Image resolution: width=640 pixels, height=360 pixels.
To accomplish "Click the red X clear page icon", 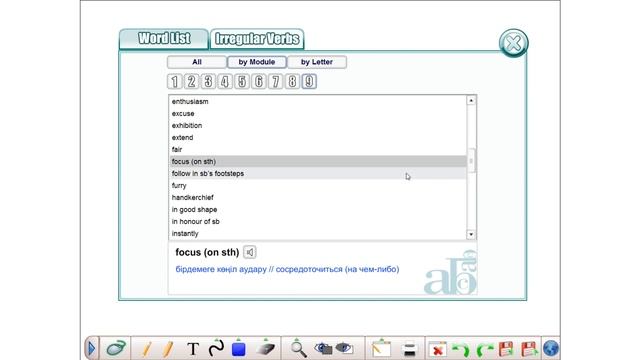I will pyautogui.click(x=438, y=350).
